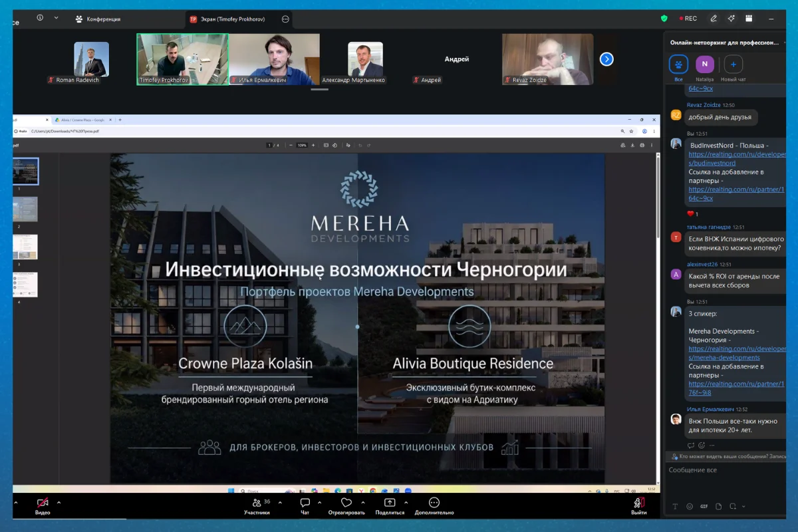Image resolution: width=798 pixels, height=532 pixels.
Task: Open the Участники participants panel
Action: [257, 506]
